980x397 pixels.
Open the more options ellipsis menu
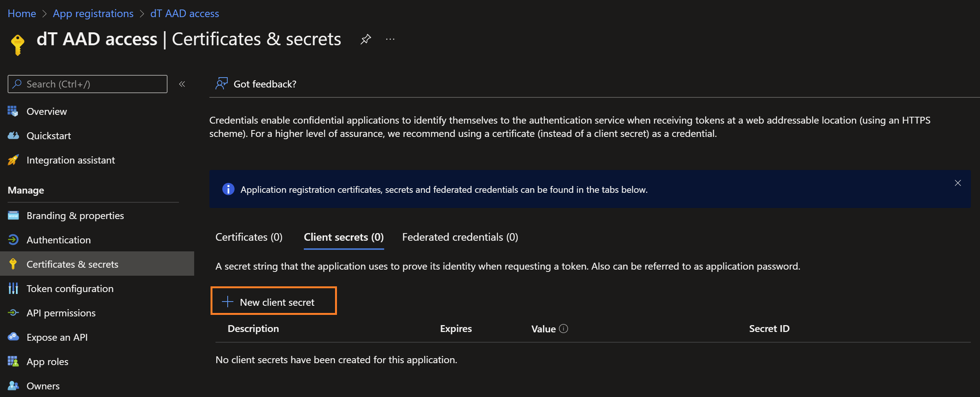click(x=390, y=39)
